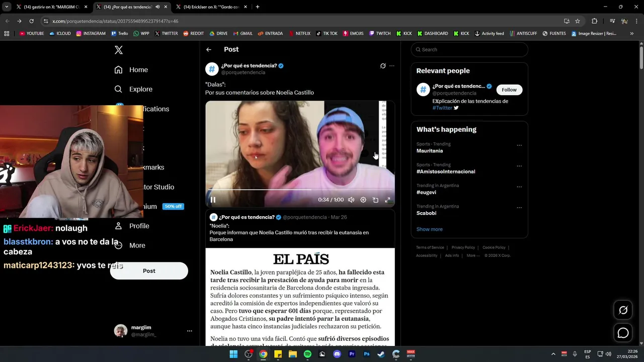Screen dimensions: 644x362
Task: Open Windows Start menu
Action: pyautogui.click(x=233, y=354)
